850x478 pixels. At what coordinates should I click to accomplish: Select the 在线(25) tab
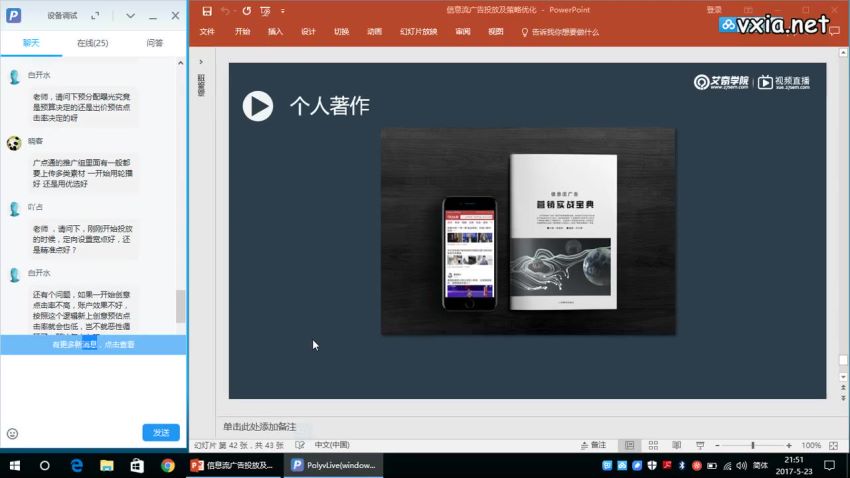pos(93,43)
